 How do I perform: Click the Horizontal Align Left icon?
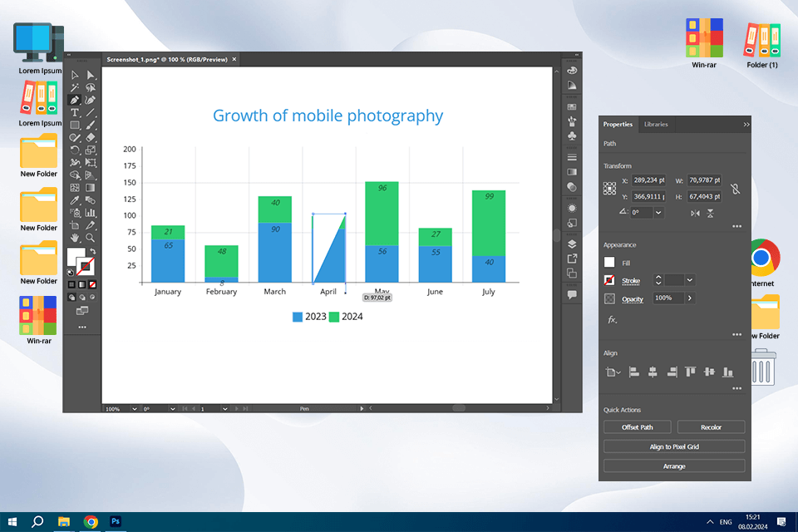pos(633,372)
